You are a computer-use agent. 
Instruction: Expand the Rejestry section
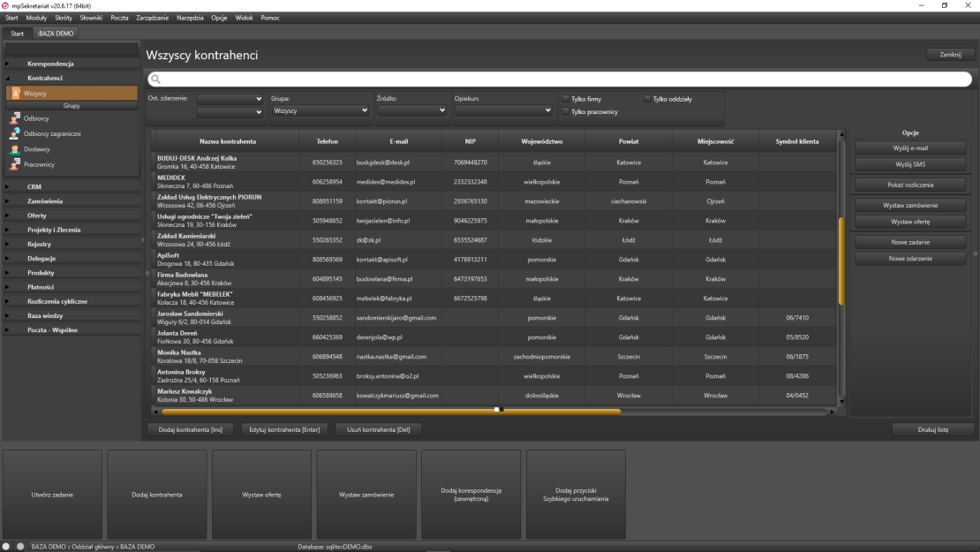coord(7,245)
